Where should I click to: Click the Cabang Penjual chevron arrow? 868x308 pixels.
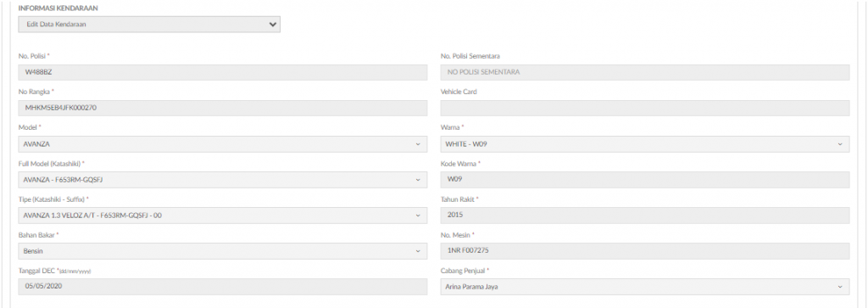(x=840, y=287)
